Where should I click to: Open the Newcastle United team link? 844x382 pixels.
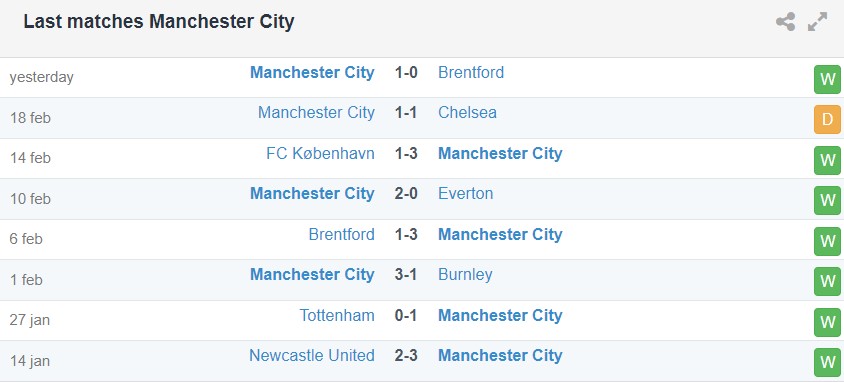tap(312, 356)
